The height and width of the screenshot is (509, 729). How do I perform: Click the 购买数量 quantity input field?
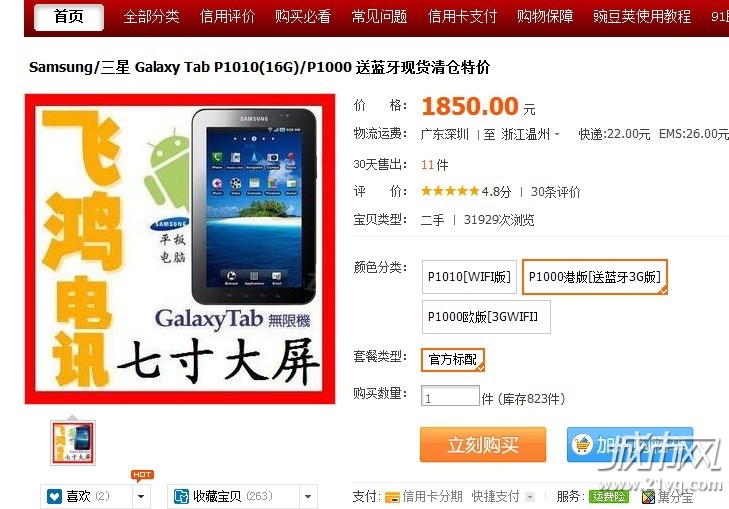point(450,396)
